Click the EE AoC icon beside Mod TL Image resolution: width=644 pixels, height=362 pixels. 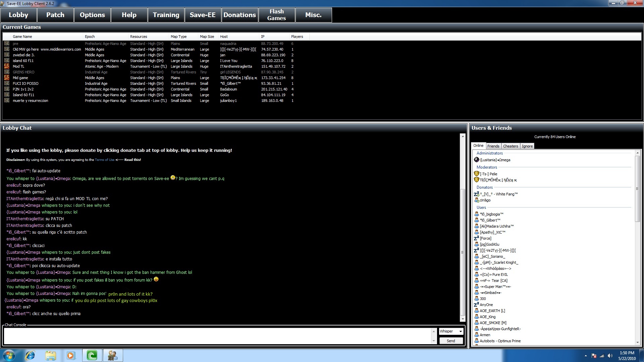pyautogui.click(x=7, y=66)
